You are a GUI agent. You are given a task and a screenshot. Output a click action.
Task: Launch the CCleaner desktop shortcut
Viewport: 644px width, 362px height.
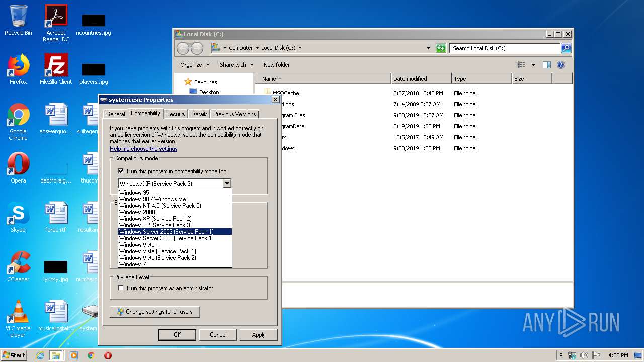point(18,266)
